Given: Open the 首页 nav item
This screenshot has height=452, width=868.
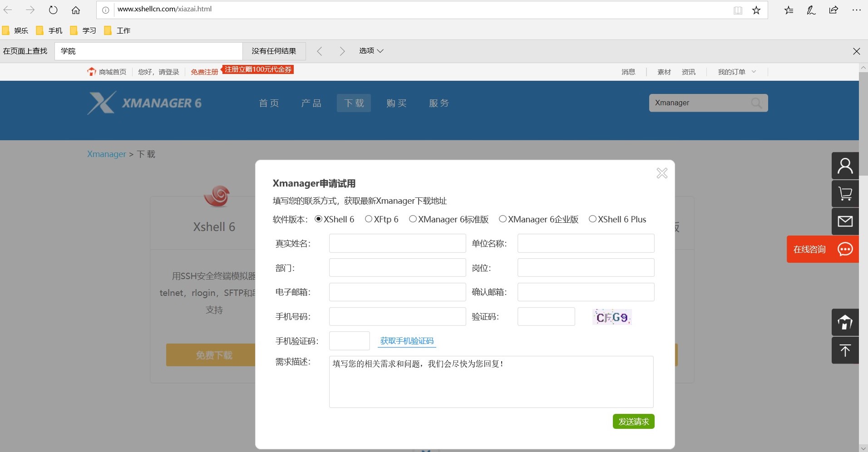Looking at the screenshot, I should point(269,103).
